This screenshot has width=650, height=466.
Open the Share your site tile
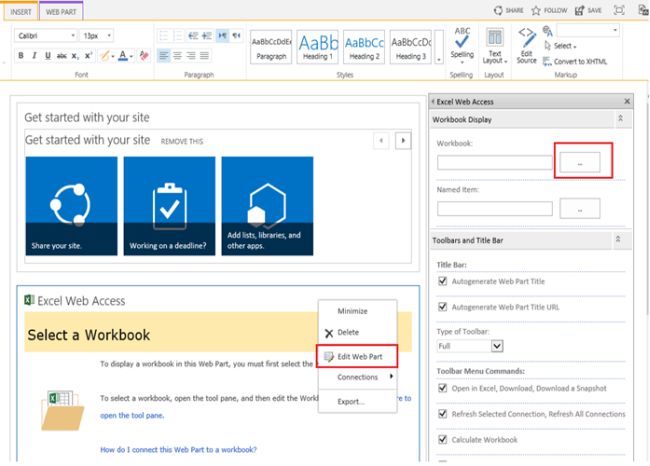(71, 206)
